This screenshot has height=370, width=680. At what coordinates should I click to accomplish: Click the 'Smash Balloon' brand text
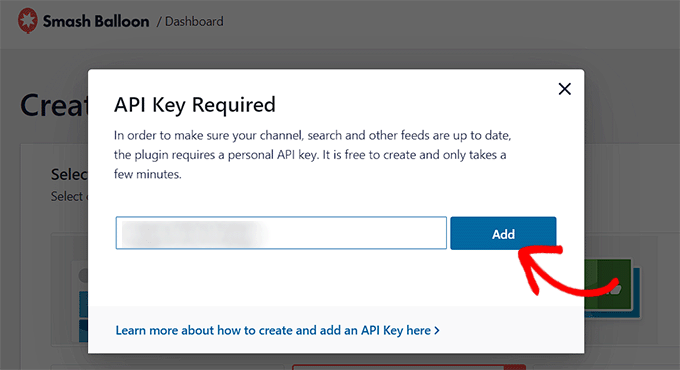(x=96, y=21)
